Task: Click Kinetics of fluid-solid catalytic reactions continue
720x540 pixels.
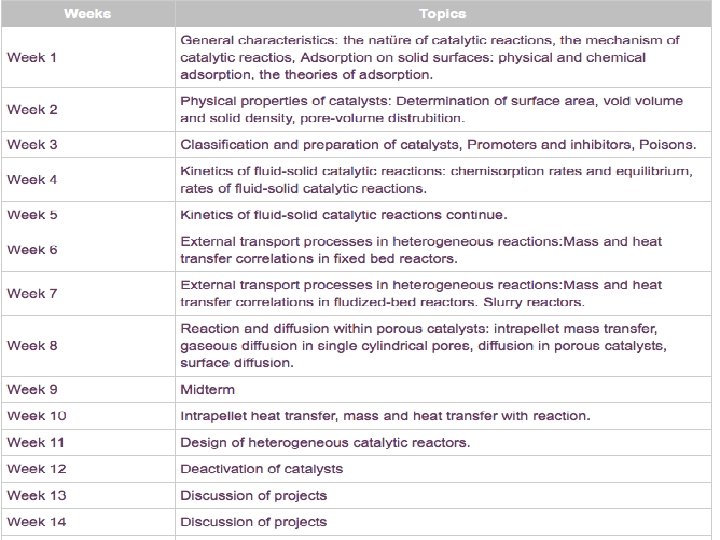Action: (x=343, y=215)
